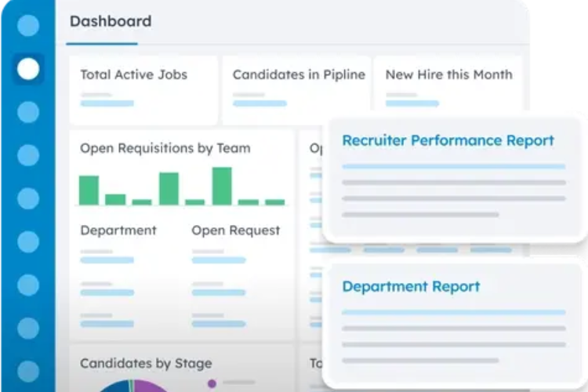
Task: Click the purple legend dot by Candidates by Stage
Action: click(x=212, y=383)
